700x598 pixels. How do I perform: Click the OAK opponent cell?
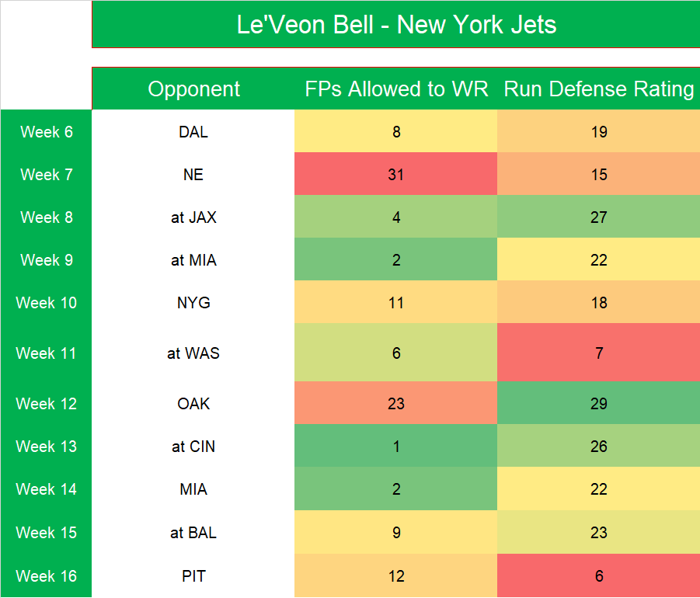point(193,404)
